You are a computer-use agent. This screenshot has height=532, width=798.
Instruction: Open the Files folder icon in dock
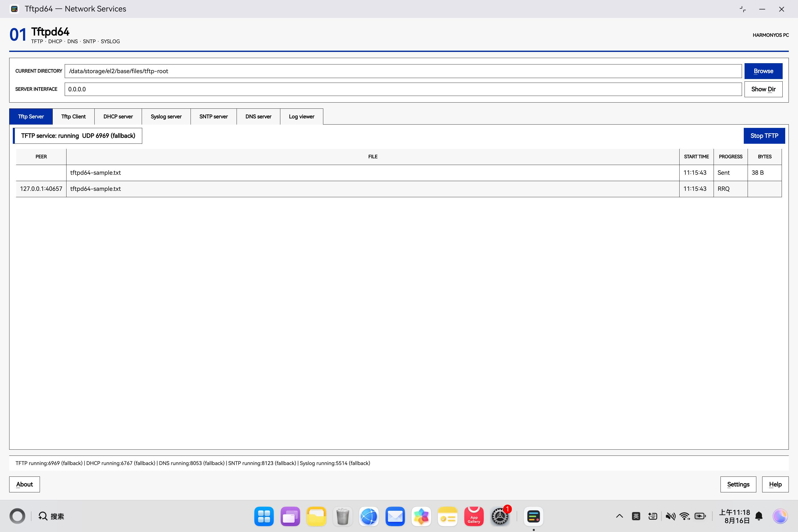tap(316, 516)
